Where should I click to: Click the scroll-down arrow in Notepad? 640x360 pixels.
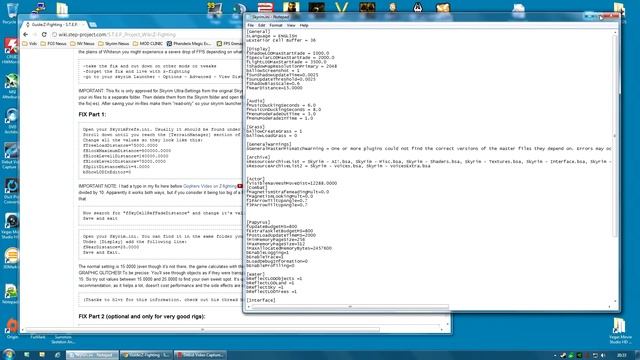615,301
